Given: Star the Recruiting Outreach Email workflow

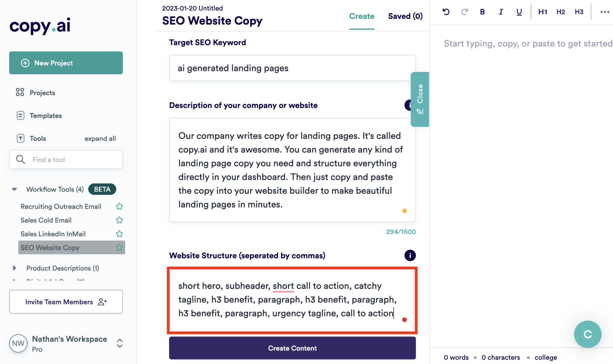Looking at the screenshot, I should (x=119, y=206).
